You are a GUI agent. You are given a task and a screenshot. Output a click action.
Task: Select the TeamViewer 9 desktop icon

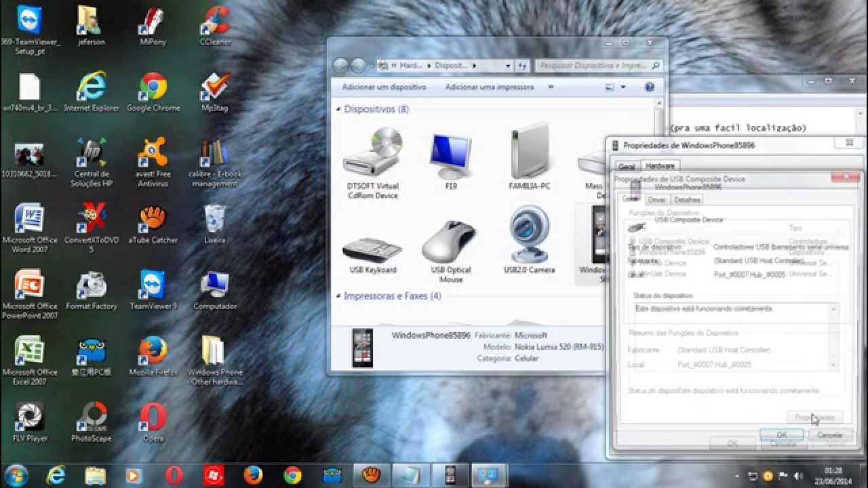coord(153,291)
